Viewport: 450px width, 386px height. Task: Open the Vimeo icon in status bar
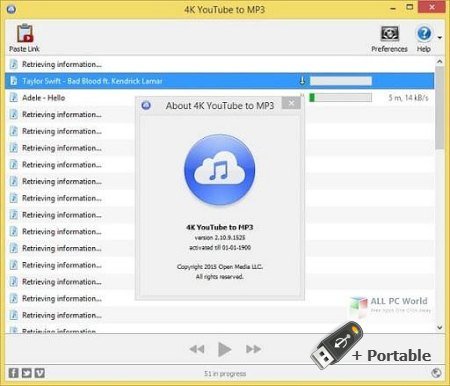click(40, 373)
